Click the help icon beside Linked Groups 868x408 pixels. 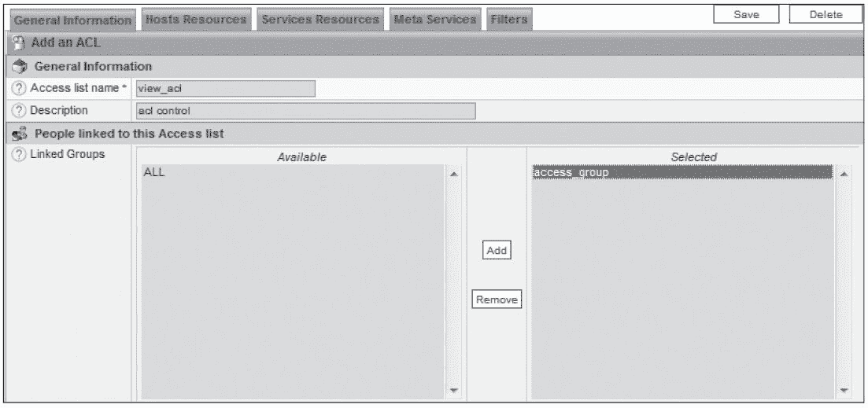[20, 155]
